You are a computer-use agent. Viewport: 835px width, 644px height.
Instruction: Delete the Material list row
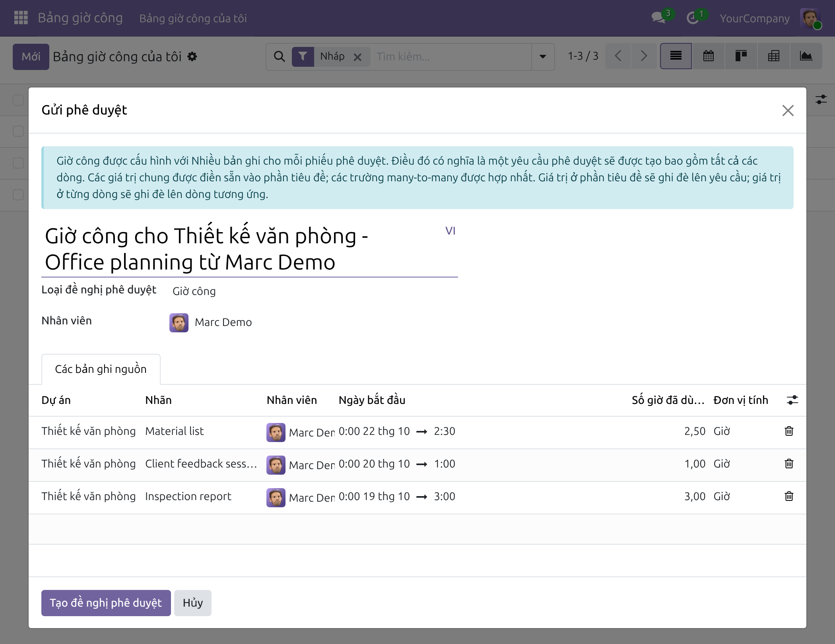coord(789,431)
